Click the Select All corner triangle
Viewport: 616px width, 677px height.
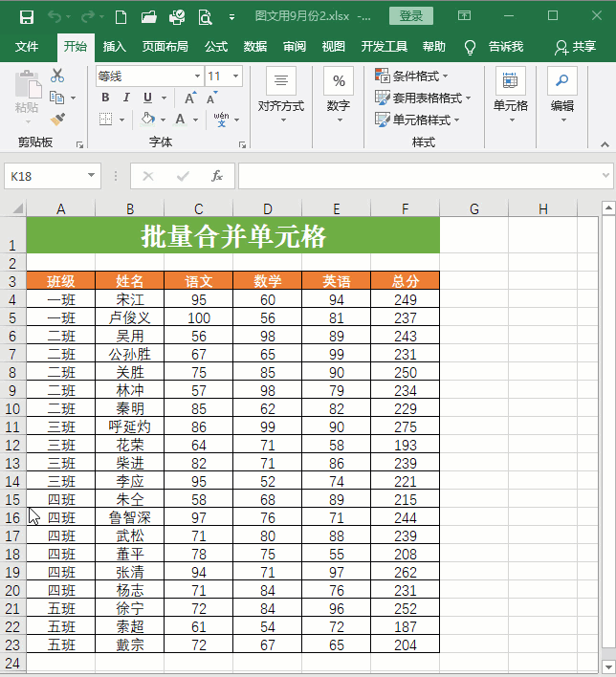point(17,208)
